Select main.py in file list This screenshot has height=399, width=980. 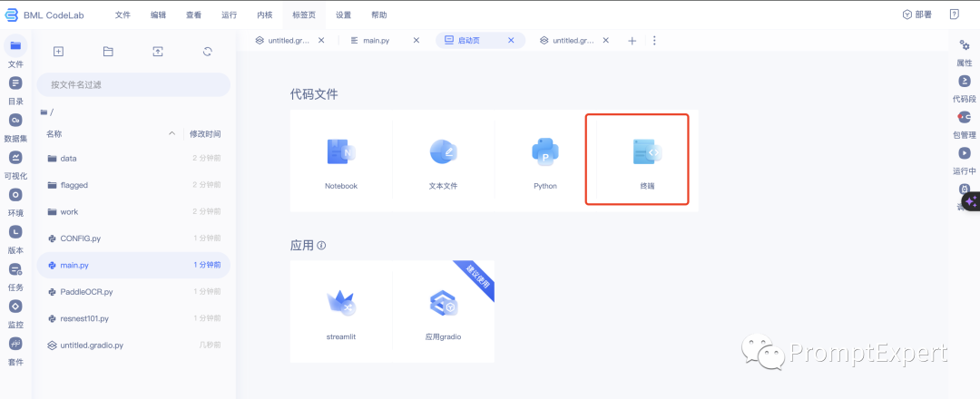click(x=133, y=266)
